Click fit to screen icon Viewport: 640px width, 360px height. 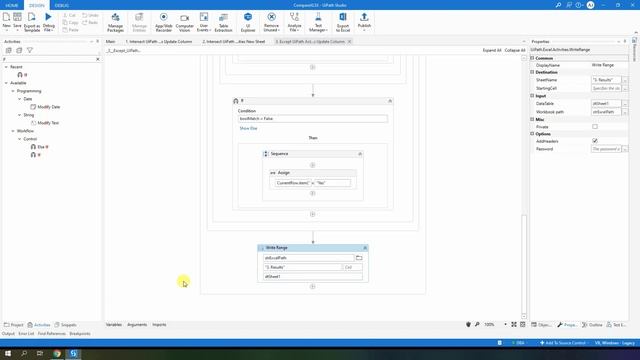point(514,324)
